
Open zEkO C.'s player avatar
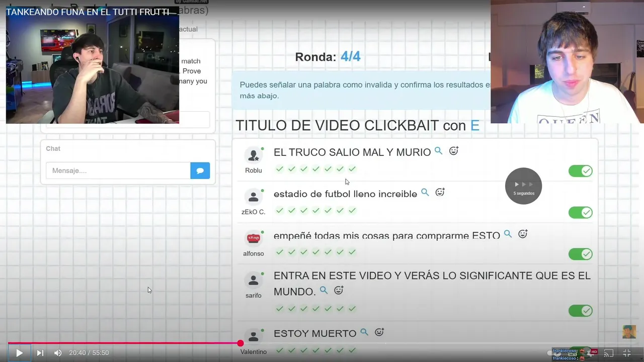coord(254,197)
